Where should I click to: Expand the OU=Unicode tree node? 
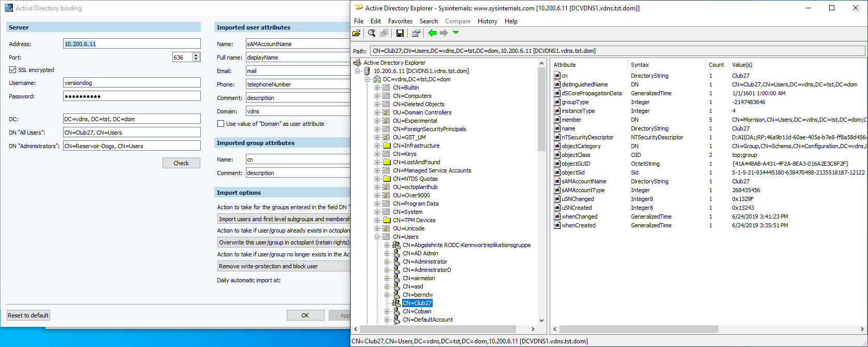(377, 228)
